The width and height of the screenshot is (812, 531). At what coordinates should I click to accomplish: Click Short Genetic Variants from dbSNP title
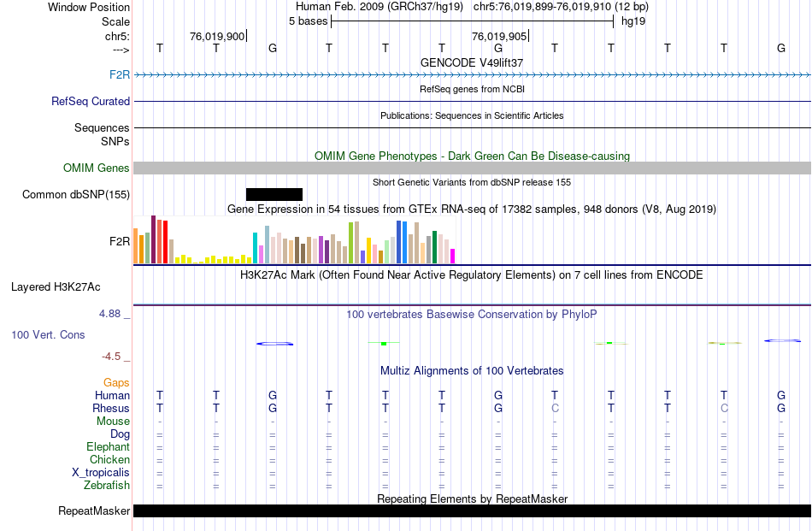coord(472,182)
